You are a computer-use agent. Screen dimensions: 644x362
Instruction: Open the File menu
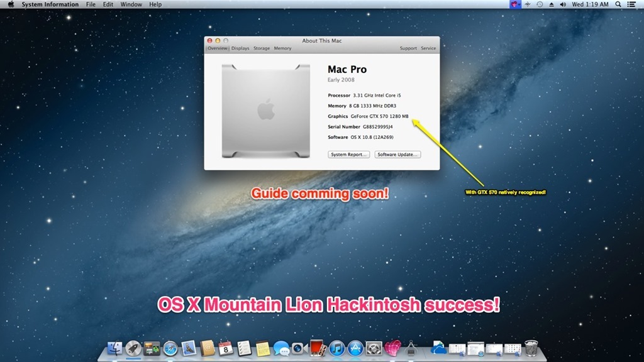click(x=91, y=4)
